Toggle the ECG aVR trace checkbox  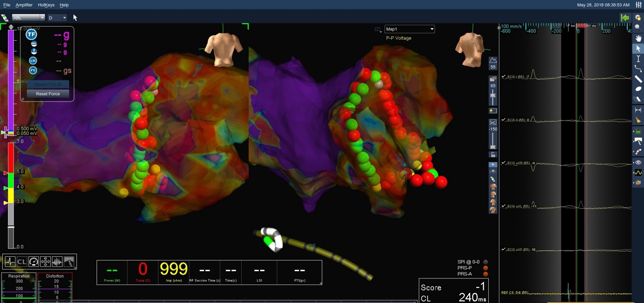tap(503, 163)
